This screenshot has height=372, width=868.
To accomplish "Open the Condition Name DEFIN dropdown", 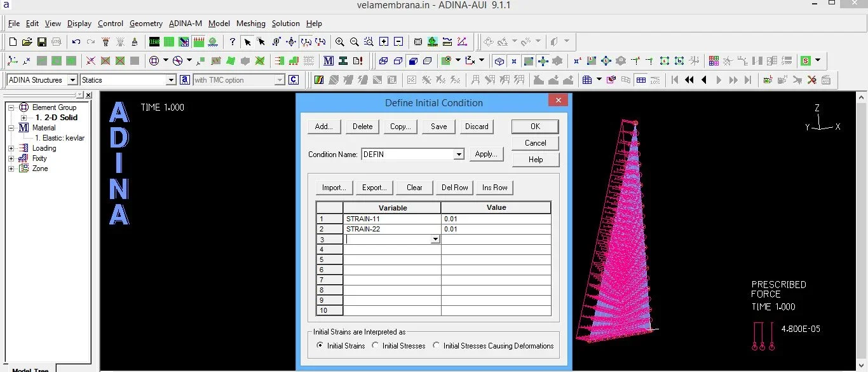I will tap(459, 155).
